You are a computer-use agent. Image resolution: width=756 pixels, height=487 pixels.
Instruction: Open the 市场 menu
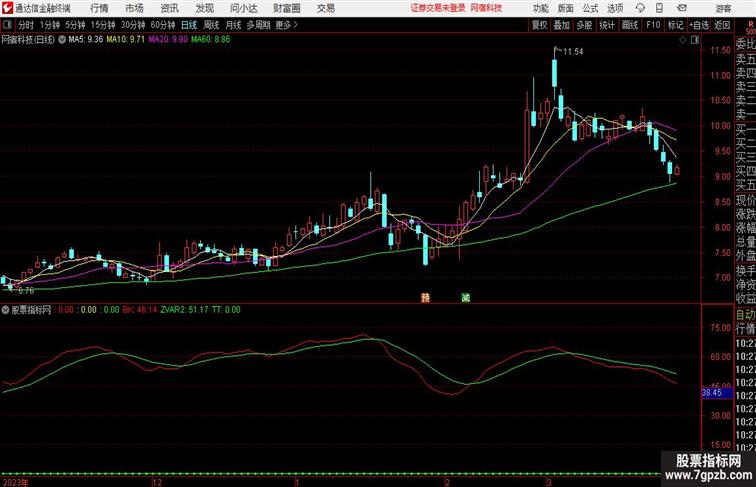pyautogui.click(x=135, y=8)
